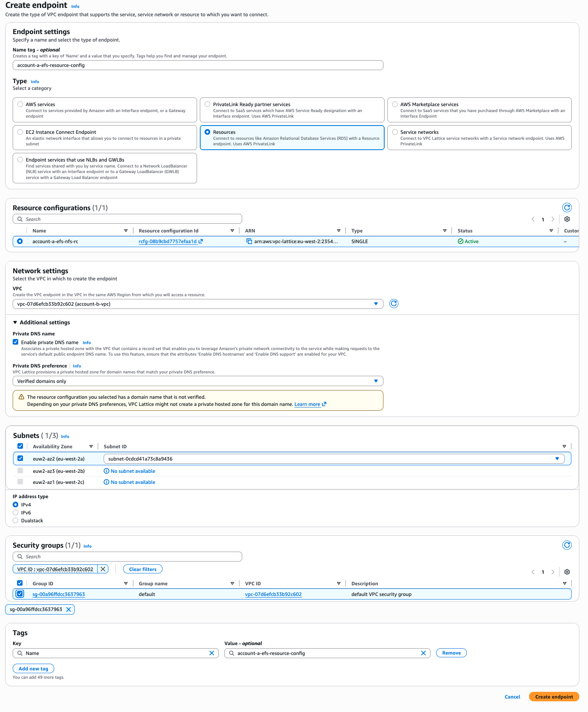Copy the resource configuration ARN
This screenshot has height=712, width=588.
pyautogui.click(x=249, y=241)
